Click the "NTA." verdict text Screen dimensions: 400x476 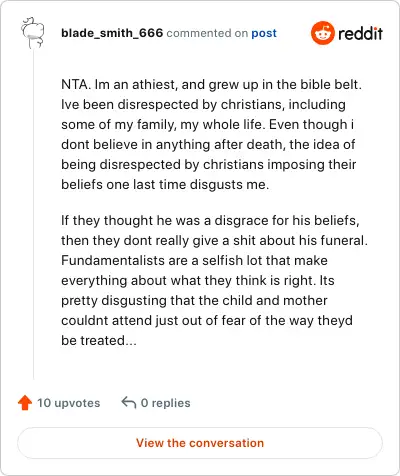pyautogui.click(x=76, y=84)
